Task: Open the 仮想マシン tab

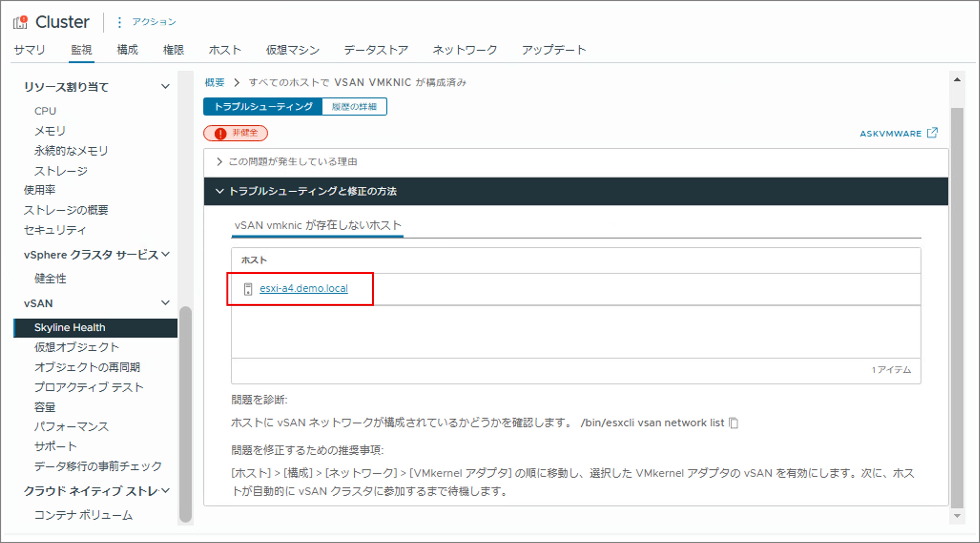Action: (293, 50)
